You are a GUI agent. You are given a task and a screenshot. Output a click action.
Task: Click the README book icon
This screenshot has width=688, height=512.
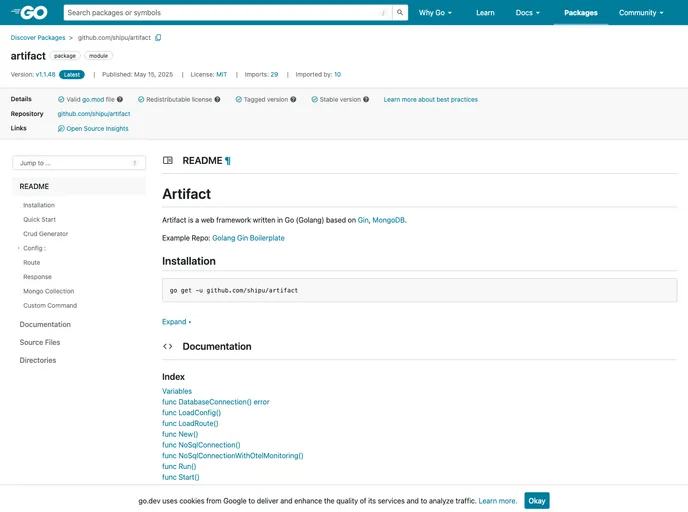[168, 160]
